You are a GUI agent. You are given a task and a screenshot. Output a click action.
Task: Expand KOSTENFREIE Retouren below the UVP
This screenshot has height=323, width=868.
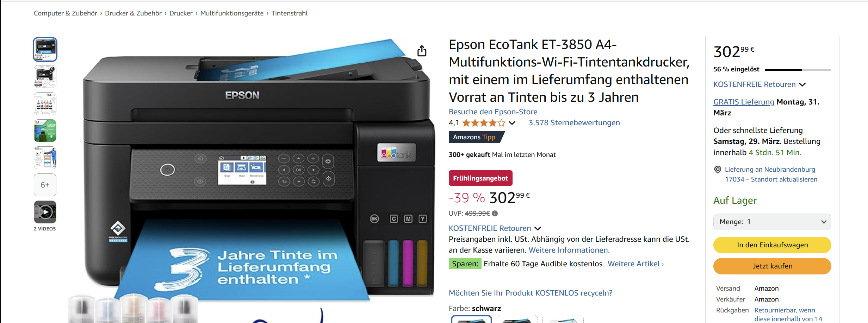[538, 228]
